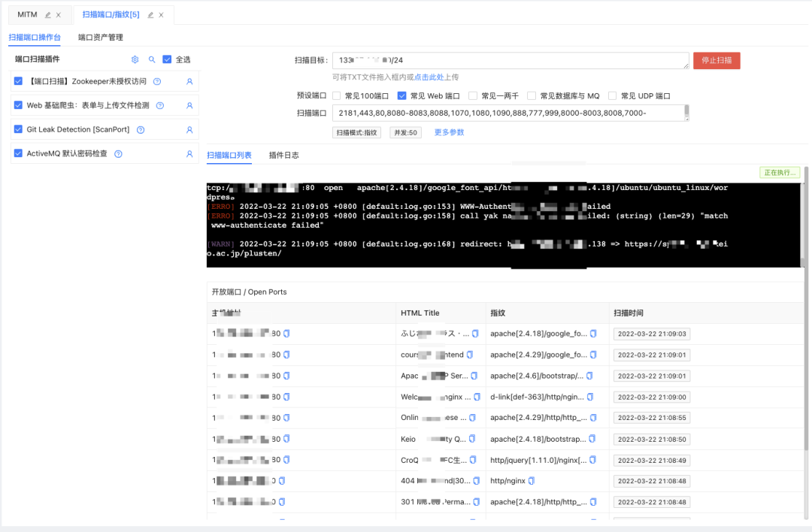Enable 常见数据库与 MQ preset checkbox

[532, 95]
